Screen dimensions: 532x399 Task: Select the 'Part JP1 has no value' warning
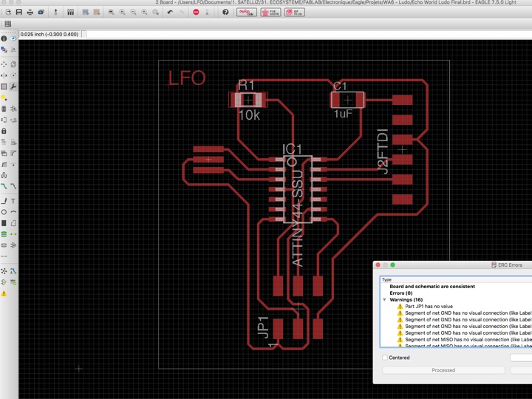point(429,307)
